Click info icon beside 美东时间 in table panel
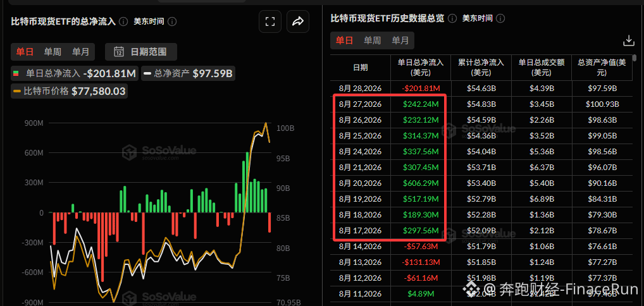The height and width of the screenshot is (306, 644). click(500, 18)
